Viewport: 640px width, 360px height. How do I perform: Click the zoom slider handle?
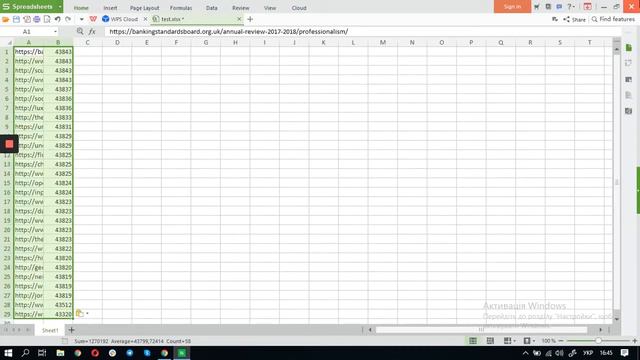click(x=598, y=341)
